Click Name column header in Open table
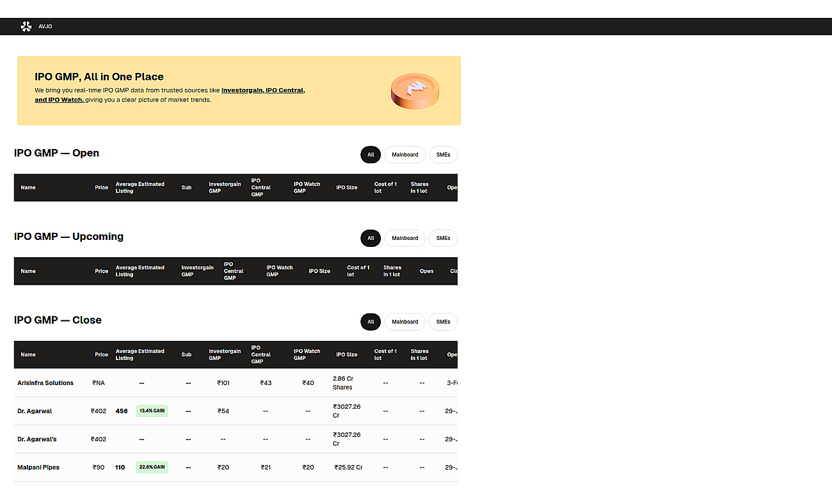Screen dimensions: 832x504 click(x=28, y=187)
